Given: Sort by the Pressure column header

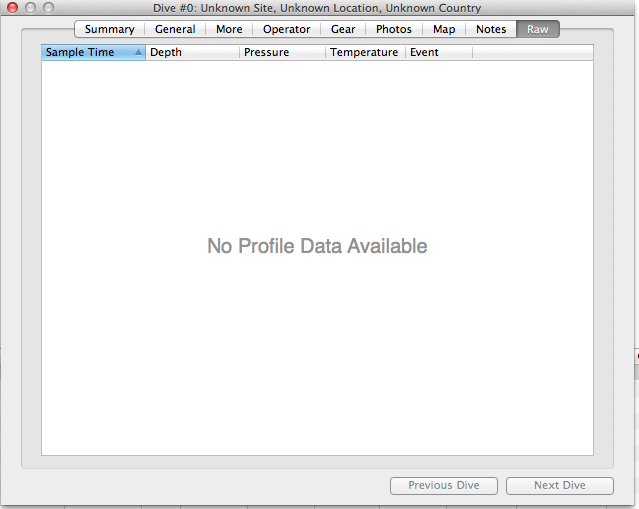Looking at the screenshot, I should coord(282,53).
